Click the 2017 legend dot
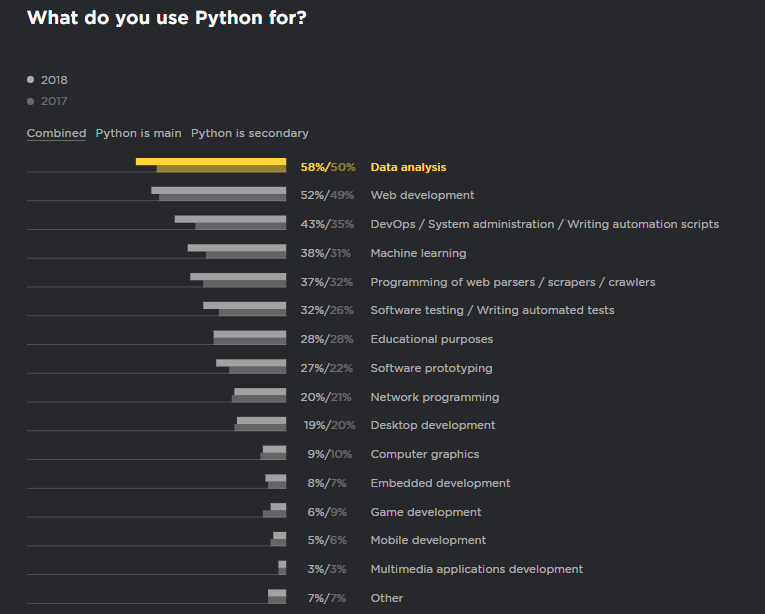This screenshot has width=765, height=614. [31, 101]
